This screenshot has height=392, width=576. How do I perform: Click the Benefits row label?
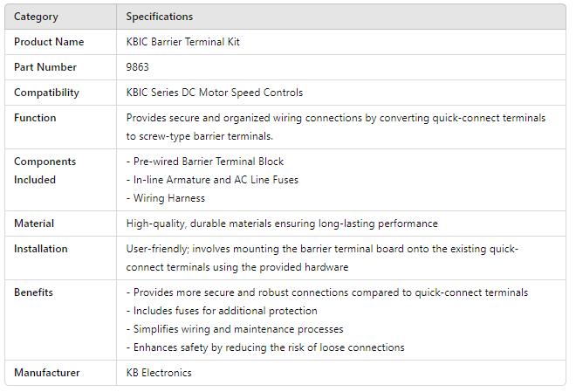[x=34, y=292]
